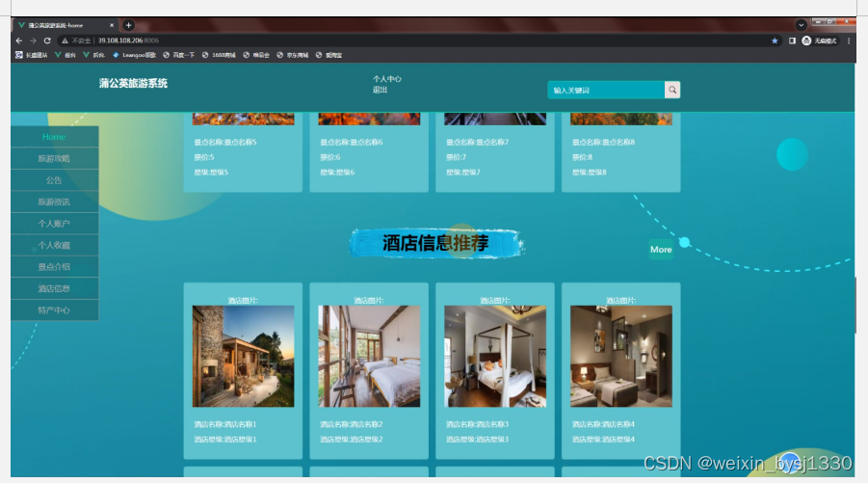Open 个人账户 in the side menu
This screenshot has height=483, width=868.
click(x=54, y=224)
